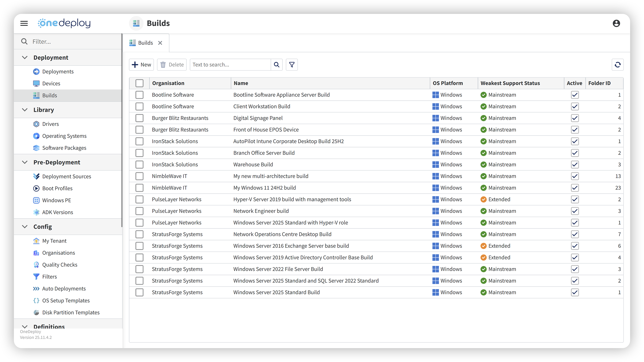Focus the Text to search field
Viewport: 644px width, 362px height.
coord(230,65)
